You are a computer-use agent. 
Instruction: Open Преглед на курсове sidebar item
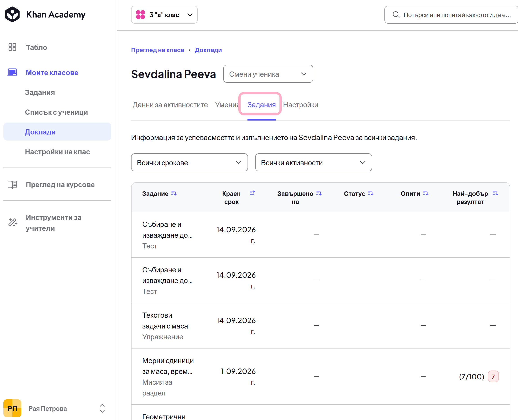pyautogui.click(x=60, y=185)
